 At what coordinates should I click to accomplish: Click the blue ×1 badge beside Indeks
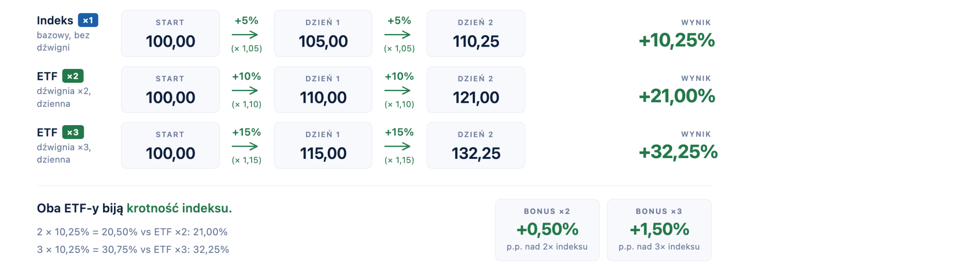tap(88, 20)
